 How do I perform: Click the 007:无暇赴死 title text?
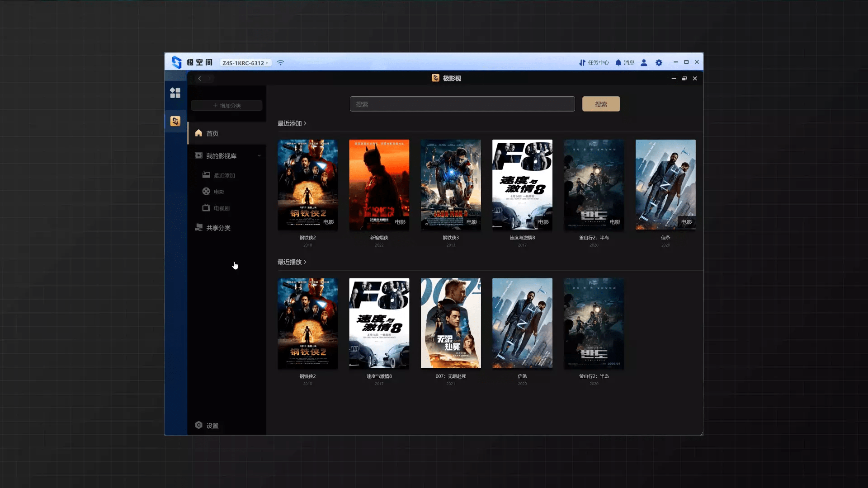pos(451,376)
